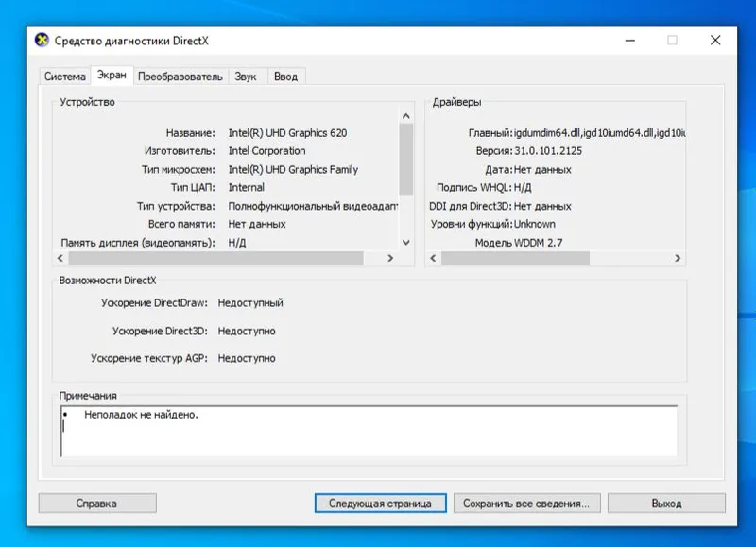Click Недоступный value for Ускорение DirectDraw
Viewport: 756px width, 547px height.
(x=250, y=303)
